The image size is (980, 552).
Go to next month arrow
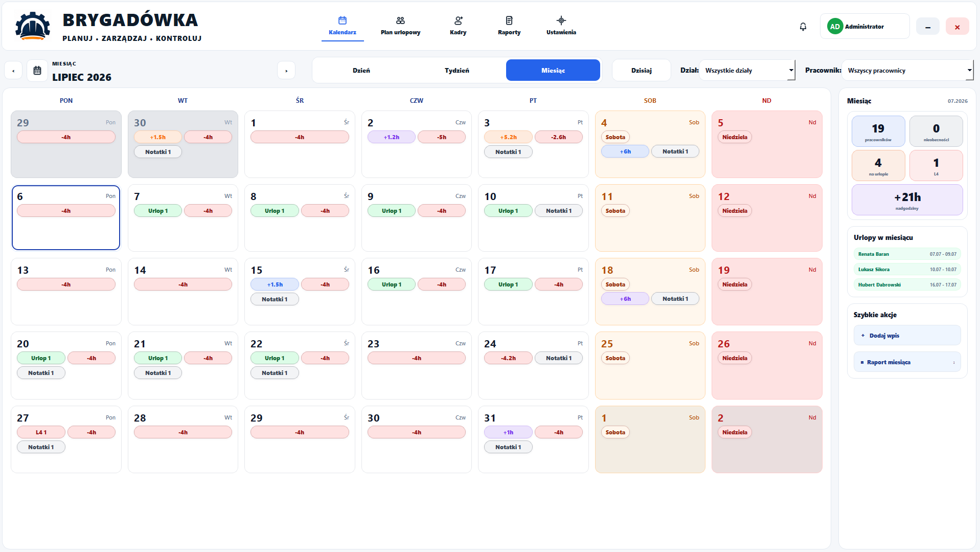pyautogui.click(x=286, y=71)
